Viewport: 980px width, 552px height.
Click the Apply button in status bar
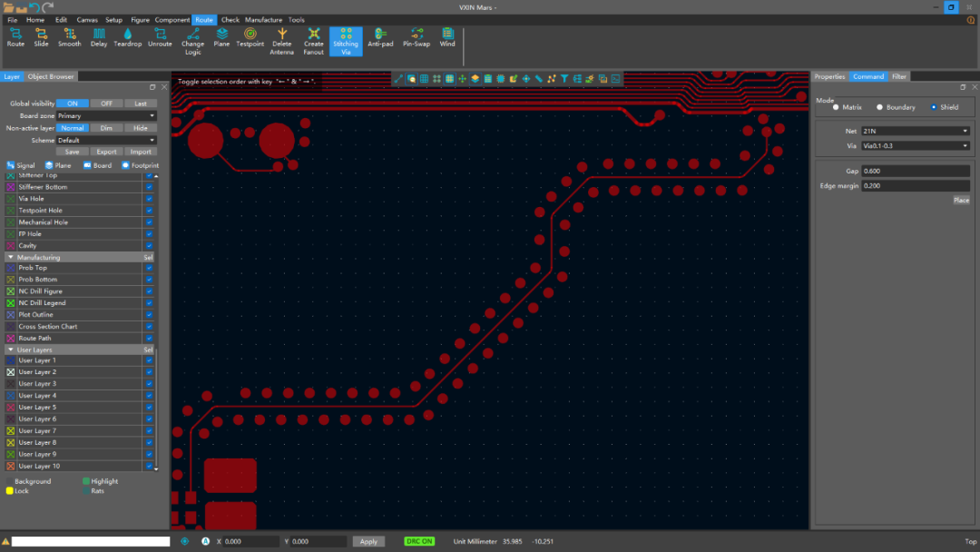coord(368,542)
